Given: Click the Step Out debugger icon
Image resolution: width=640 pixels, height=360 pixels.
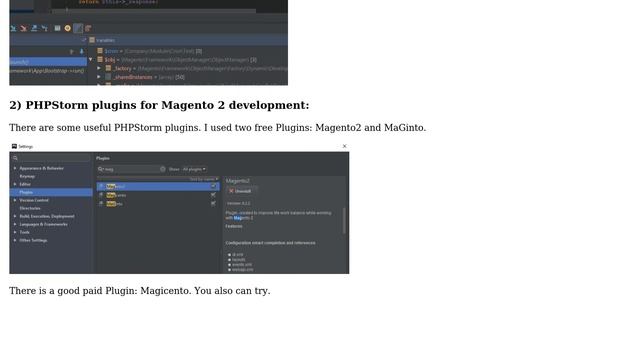Looking at the screenshot, I should (34, 28).
